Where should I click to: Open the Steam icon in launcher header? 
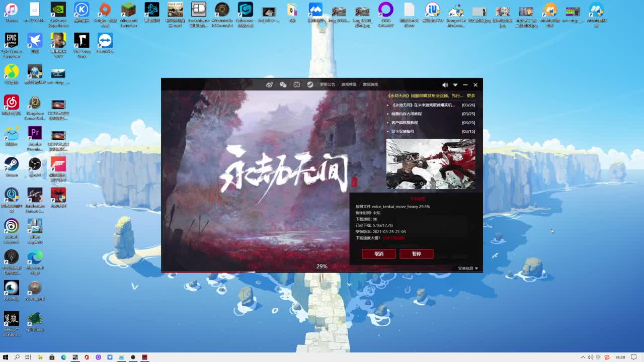[x=310, y=84]
